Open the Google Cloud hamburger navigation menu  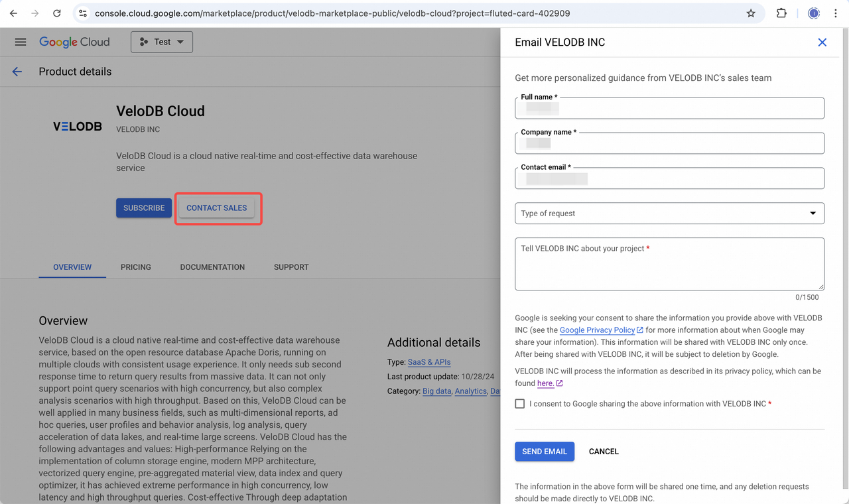[21, 42]
